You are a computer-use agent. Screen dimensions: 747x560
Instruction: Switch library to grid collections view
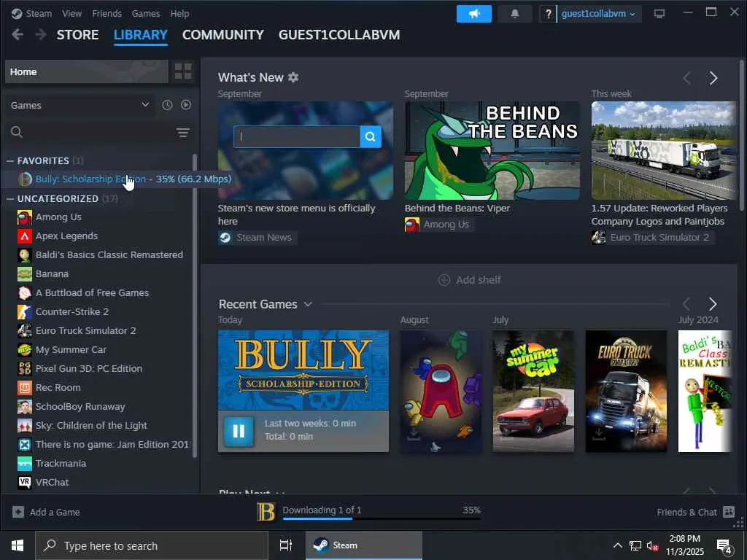tap(183, 71)
